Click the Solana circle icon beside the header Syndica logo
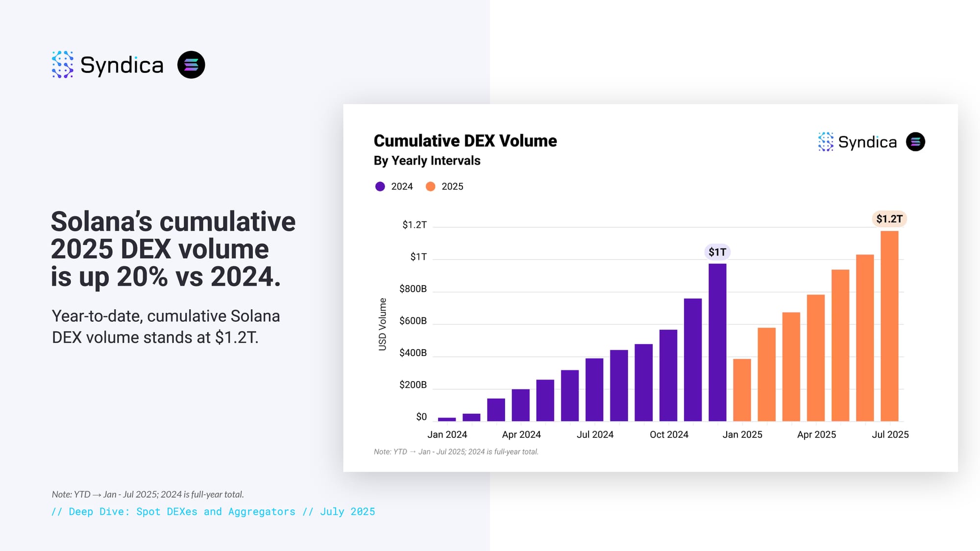Image resolution: width=980 pixels, height=551 pixels. pos(191,65)
